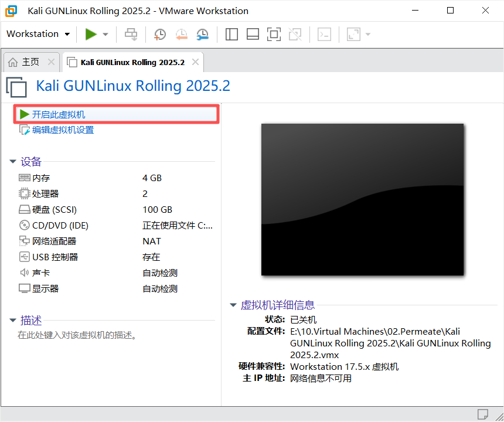504x422 pixels.
Task: Open the stretch display dropdown arrow
Action: tap(368, 34)
